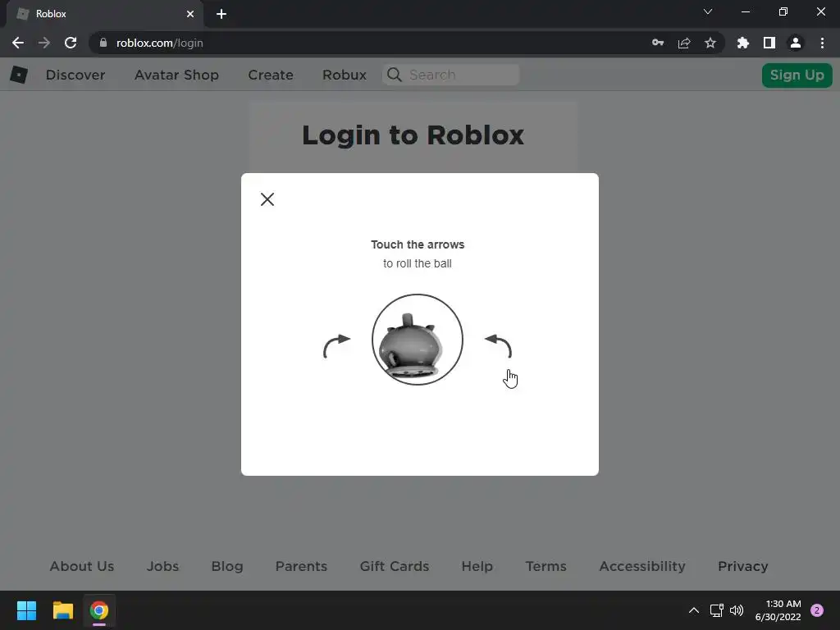Viewport: 840px width, 630px height.
Task: Open saved passwords via the key icon
Action: tap(658, 43)
